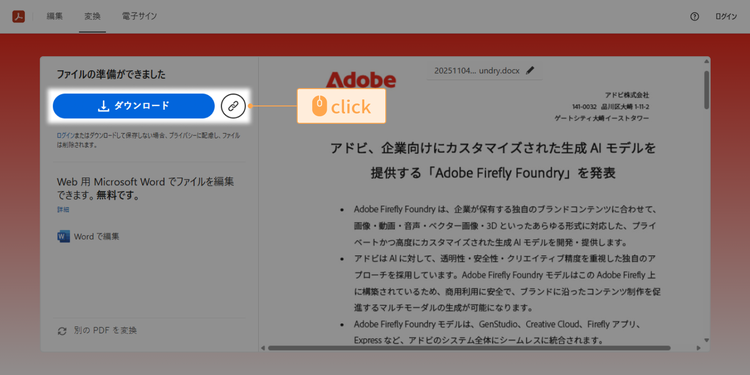Click the Adobe logo in document preview
The image size is (750, 375).
(361, 80)
